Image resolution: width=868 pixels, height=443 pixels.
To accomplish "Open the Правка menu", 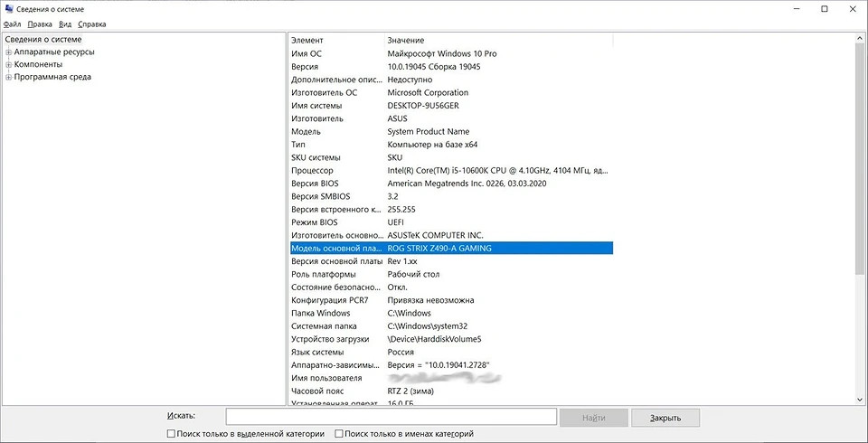I will [x=40, y=24].
